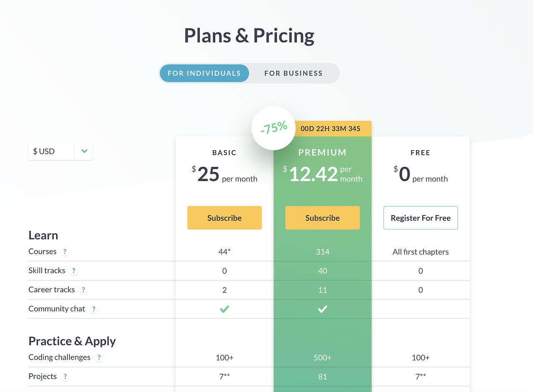Switch to the For Business plans
This screenshot has height=392, width=533.
pyautogui.click(x=294, y=73)
